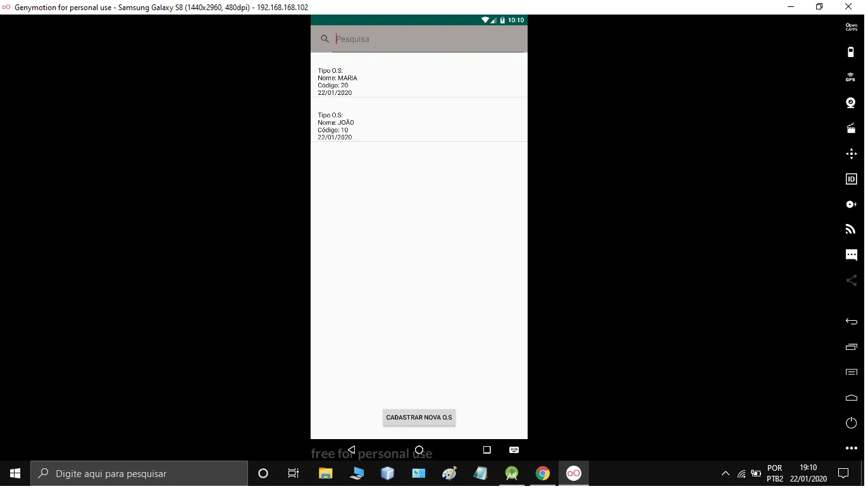Show hidden system tray icons chevron
This screenshot has width=868, height=491.
(725, 473)
